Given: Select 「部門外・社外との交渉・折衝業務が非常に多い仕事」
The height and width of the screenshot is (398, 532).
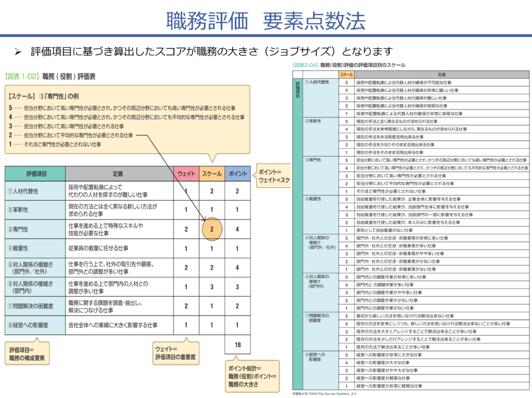Looking at the screenshot, I should (402, 238).
